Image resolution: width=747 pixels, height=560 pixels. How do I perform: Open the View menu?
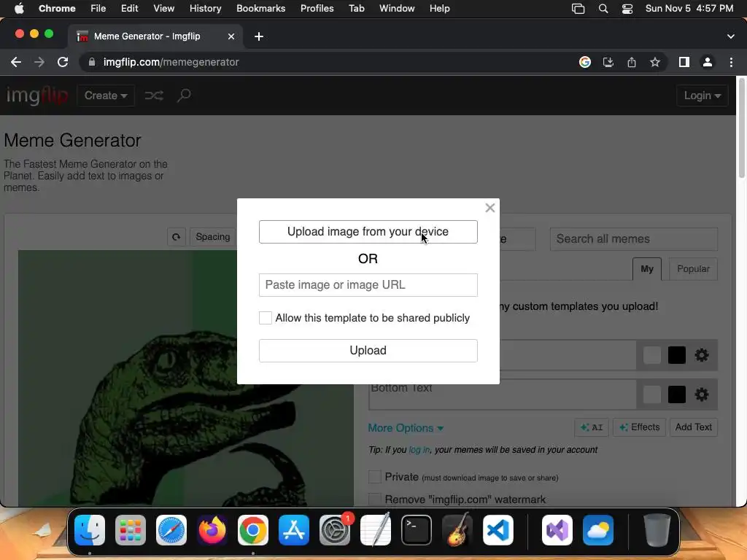pyautogui.click(x=163, y=9)
